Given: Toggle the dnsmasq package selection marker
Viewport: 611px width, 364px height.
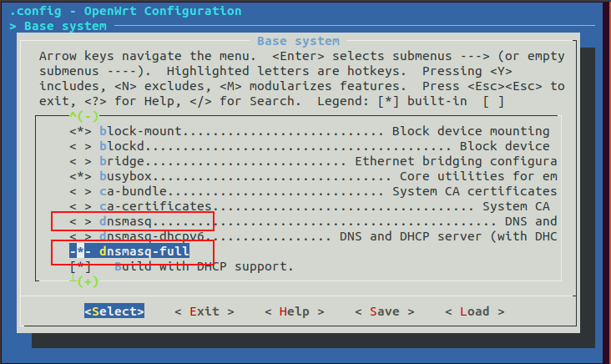Looking at the screenshot, I should [x=80, y=221].
